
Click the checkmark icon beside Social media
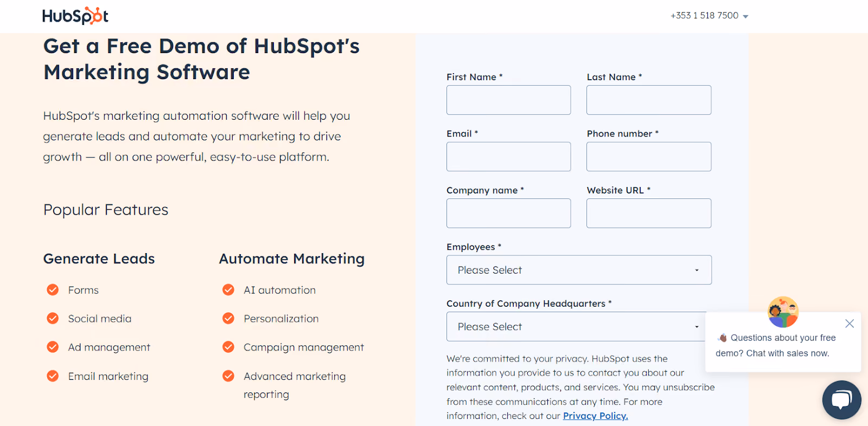[x=53, y=318]
